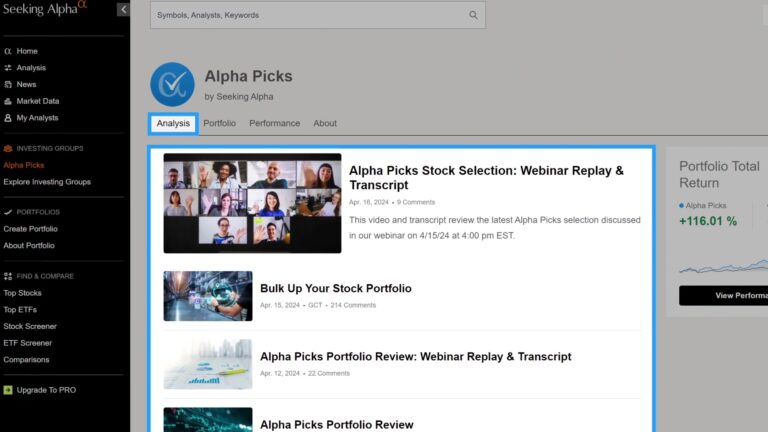768x432 pixels.
Task: Click the Apr. 16, 2024 date text
Action: 368,202
